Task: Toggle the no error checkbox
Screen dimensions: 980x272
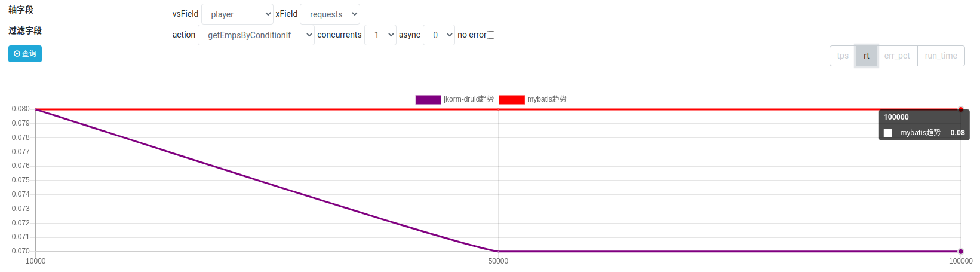Action: (491, 35)
